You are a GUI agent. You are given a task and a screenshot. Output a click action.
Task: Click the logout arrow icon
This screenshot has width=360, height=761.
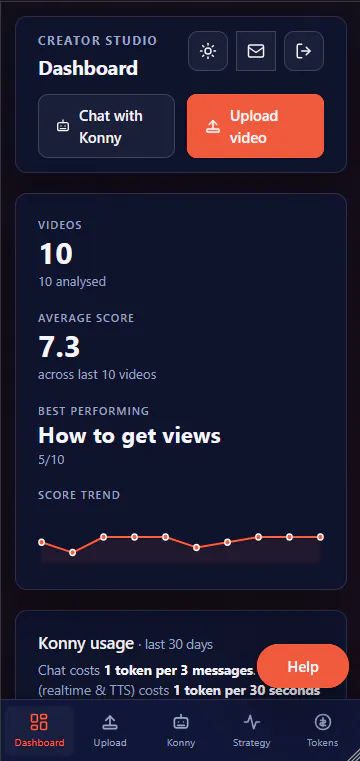[x=304, y=51]
